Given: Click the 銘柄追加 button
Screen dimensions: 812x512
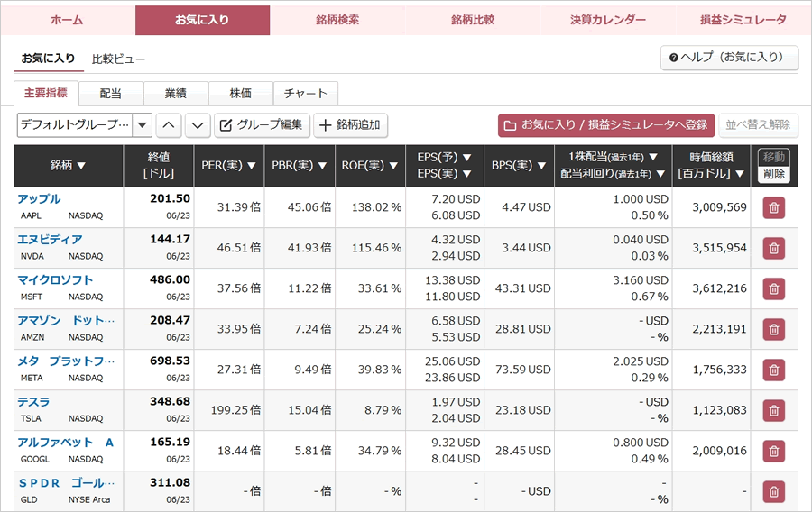Looking at the screenshot, I should (350, 125).
